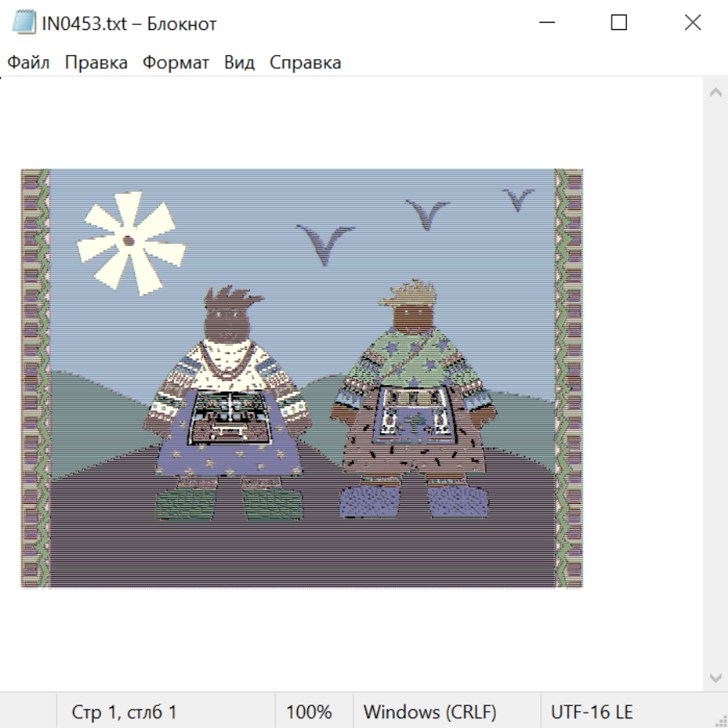Click the Windows (CRLF) status field
The width and height of the screenshot is (728, 728).
point(430,712)
